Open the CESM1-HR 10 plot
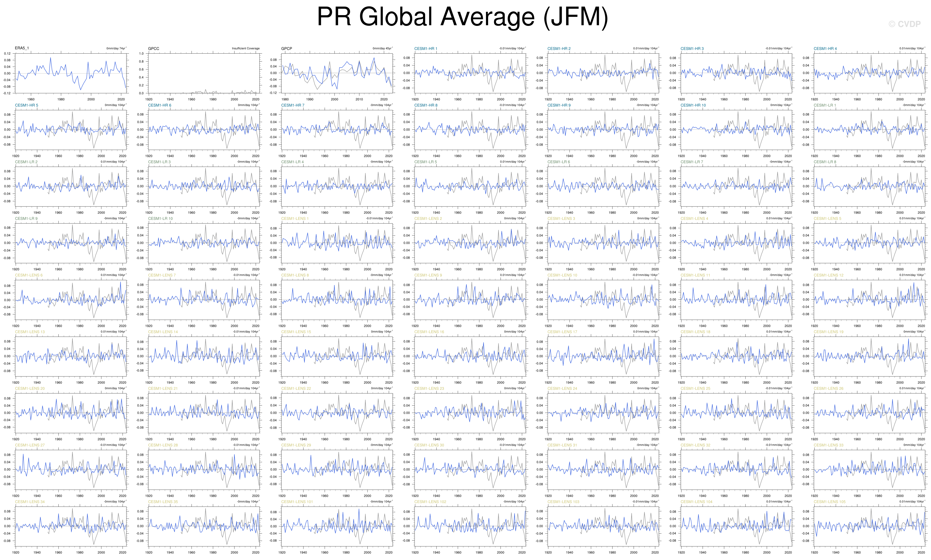The height and width of the screenshot is (560, 931). tap(736, 130)
